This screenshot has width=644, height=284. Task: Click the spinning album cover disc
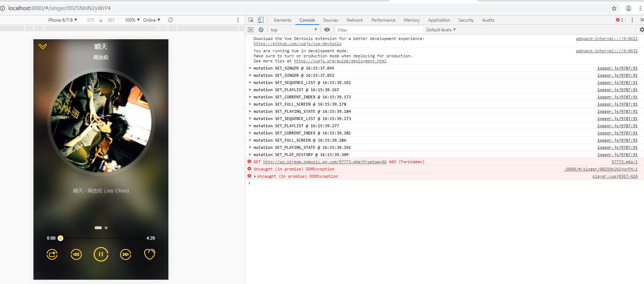tap(101, 122)
